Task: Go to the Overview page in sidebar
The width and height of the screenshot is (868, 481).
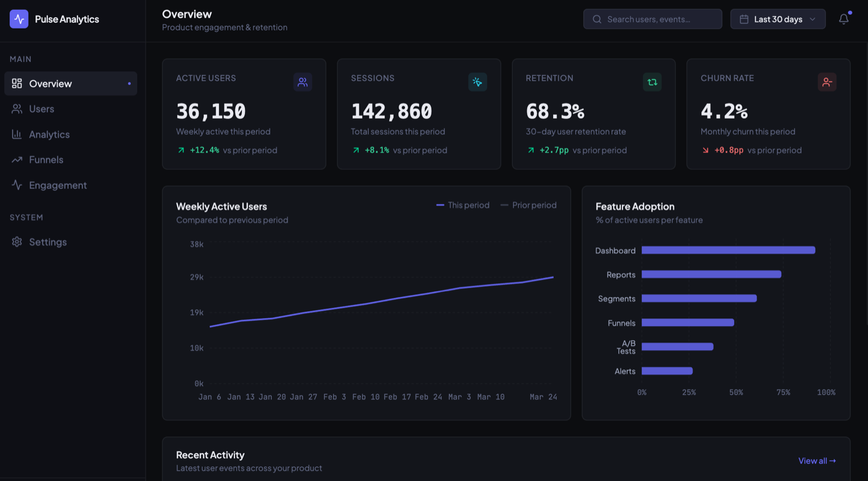Action: pyautogui.click(x=71, y=84)
